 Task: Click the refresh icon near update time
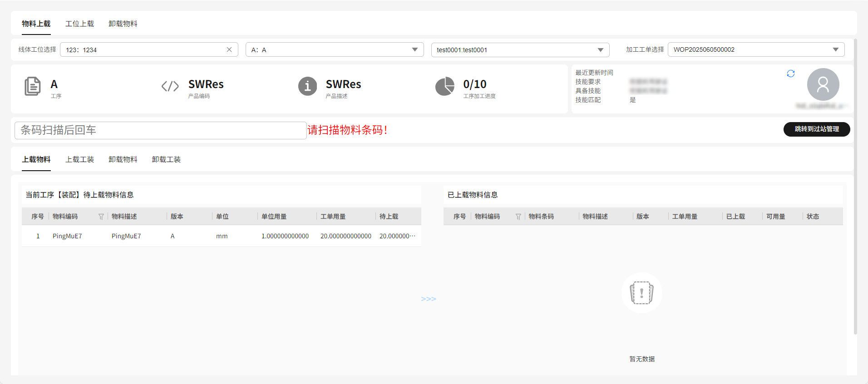click(x=790, y=74)
